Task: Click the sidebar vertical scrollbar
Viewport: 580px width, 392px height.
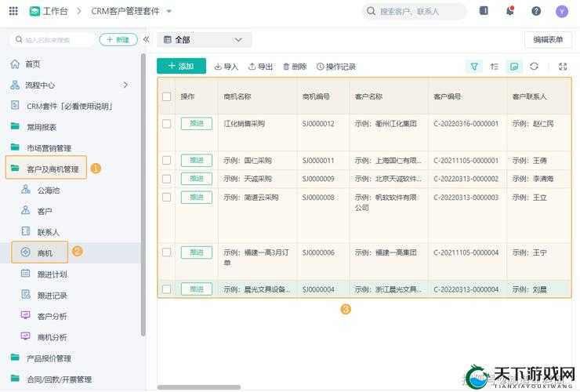Action: coord(143,195)
